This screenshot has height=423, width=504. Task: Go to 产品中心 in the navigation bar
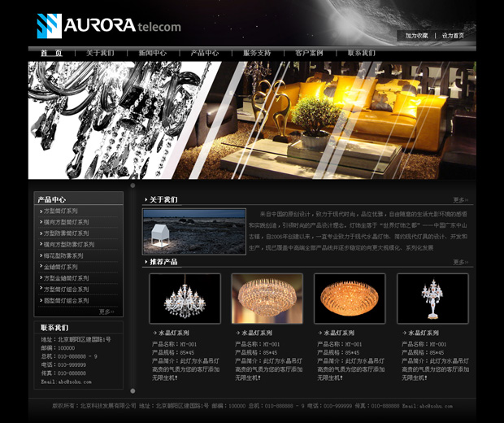click(204, 53)
